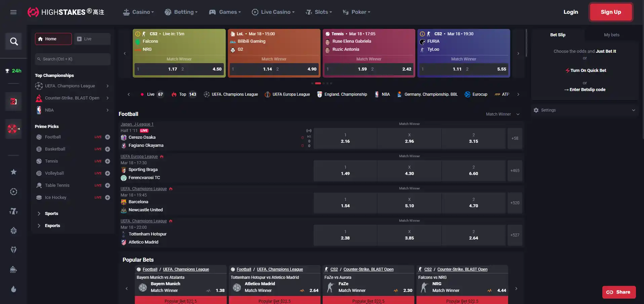Open +527 more markets for Tottenham match
Image resolution: width=644 pixels, height=304 pixels.
coord(515,235)
